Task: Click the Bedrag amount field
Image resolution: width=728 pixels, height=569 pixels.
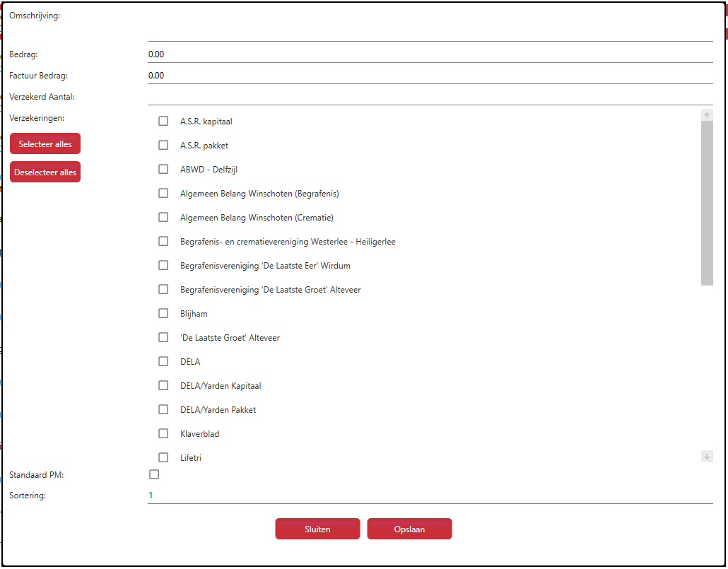Action: point(430,54)
